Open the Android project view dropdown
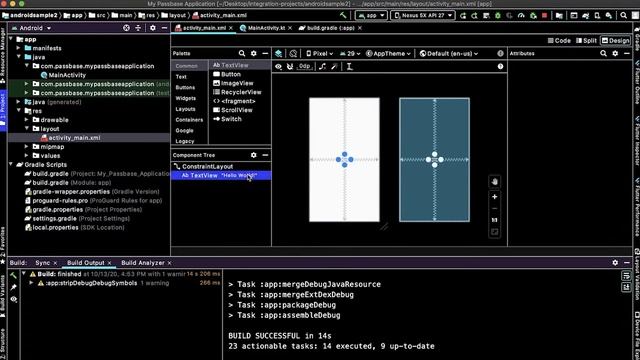 (31, 28)
